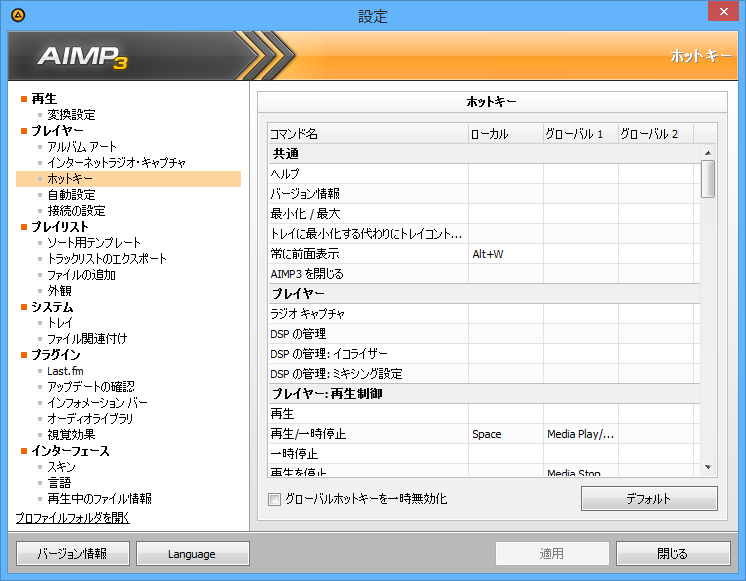Screen dimensions: 746x581
Task: Click the 共通 group header
Action: pyautogui.click(x=484, y=154)
